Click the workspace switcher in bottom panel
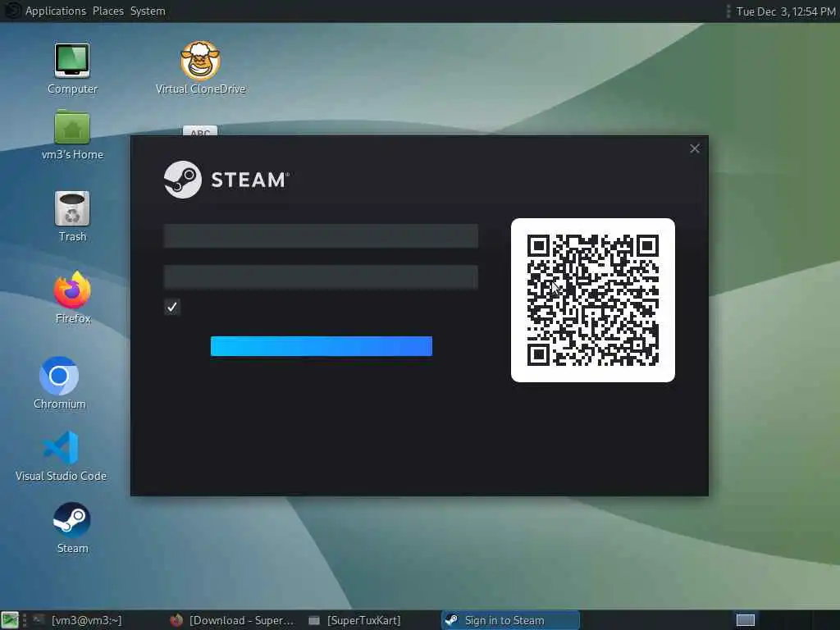 tap(745, 620)
